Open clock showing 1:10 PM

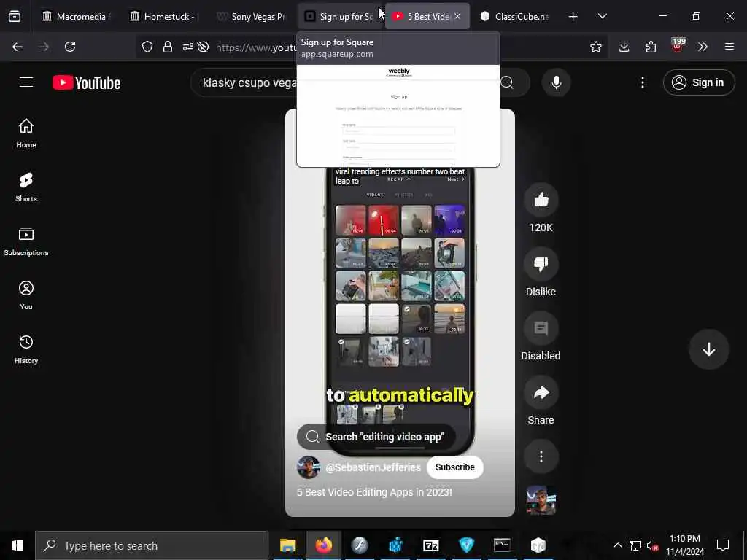(685, 545)
